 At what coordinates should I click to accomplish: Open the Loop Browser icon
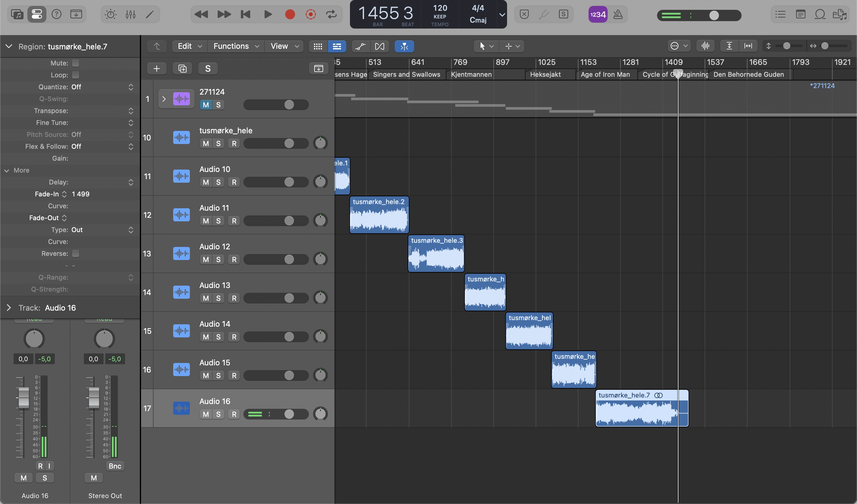(x=820, y=14)
